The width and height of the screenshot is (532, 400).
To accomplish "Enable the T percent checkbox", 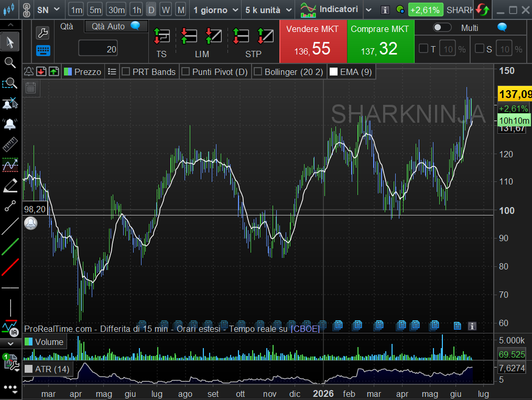I will [424, 49].
